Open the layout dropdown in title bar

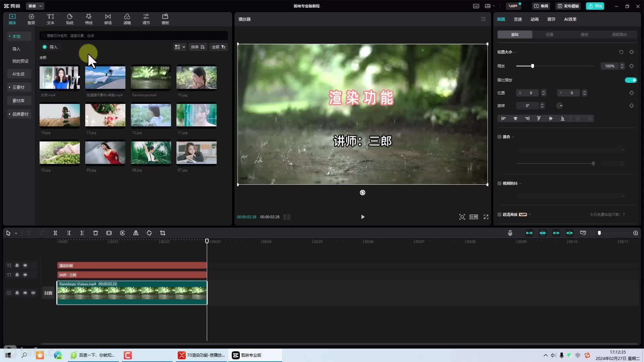(490, 6)
